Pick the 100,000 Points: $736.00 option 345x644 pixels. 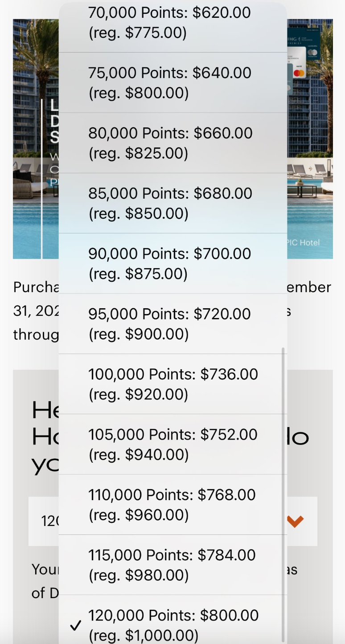[x=172, y=384]
